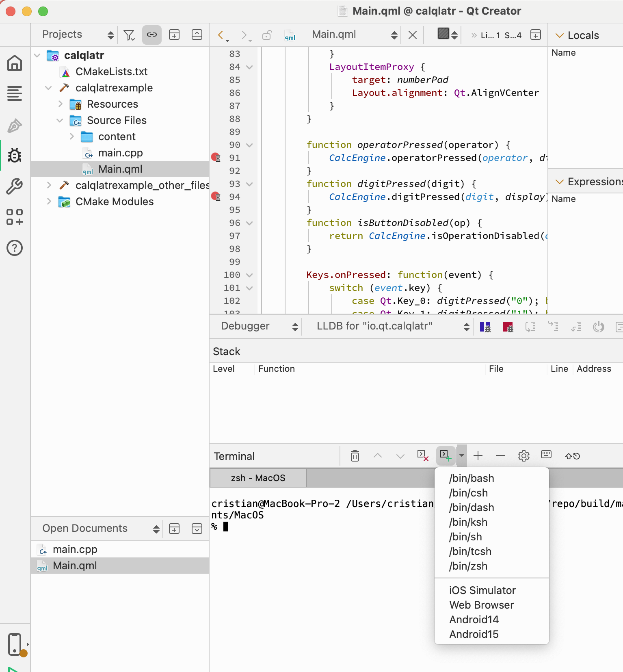Click the filter tree funnel icon
Viewport: 623px width, 672px height.
(129, 35)
